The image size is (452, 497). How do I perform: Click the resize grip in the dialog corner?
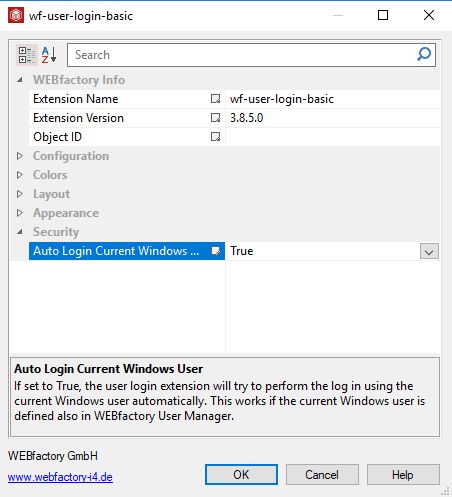coord(445,491)
